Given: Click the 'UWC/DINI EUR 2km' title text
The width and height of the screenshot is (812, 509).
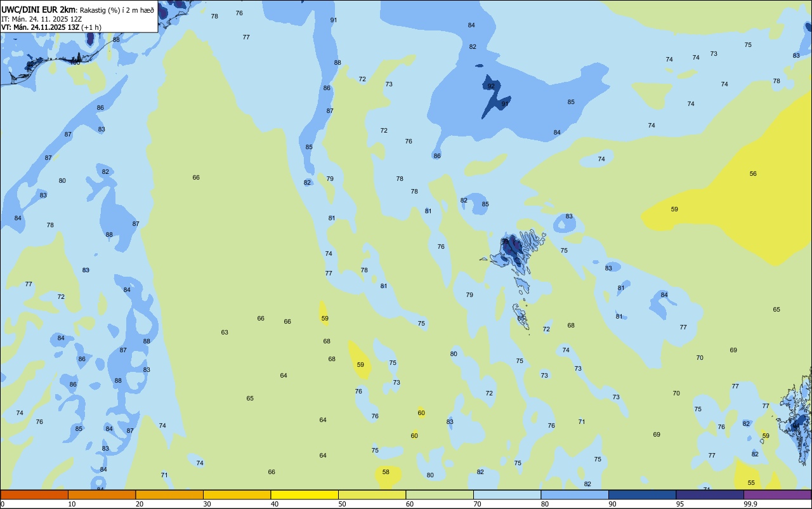Looking at the screenshot, I should point(37,10).
